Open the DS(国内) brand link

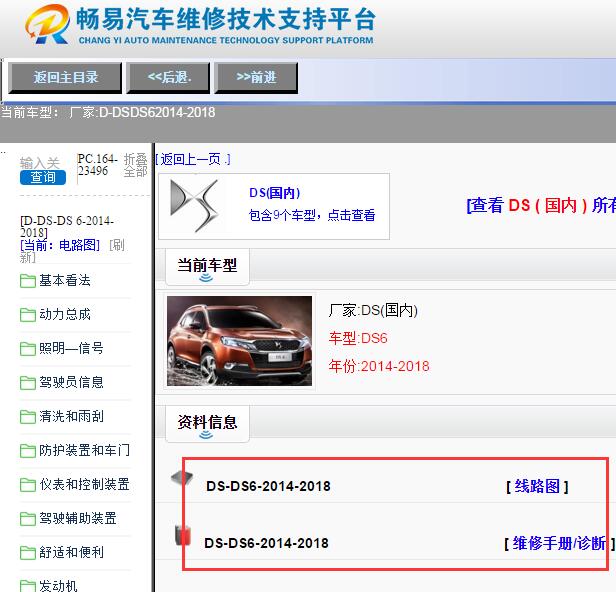275,193
